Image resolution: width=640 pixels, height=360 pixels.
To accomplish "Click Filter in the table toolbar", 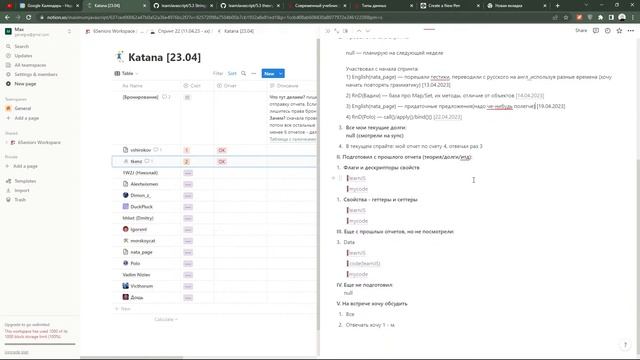I will click(218, 73).
